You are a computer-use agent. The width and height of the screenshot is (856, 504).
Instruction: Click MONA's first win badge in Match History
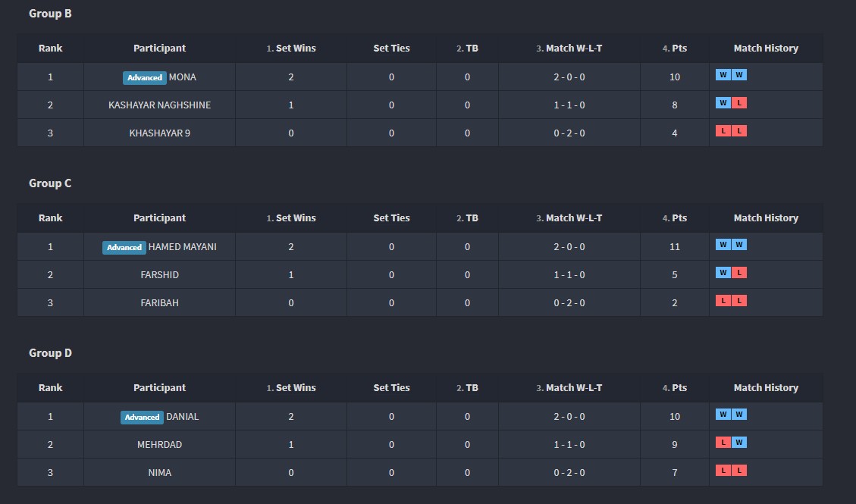(723, 75)
